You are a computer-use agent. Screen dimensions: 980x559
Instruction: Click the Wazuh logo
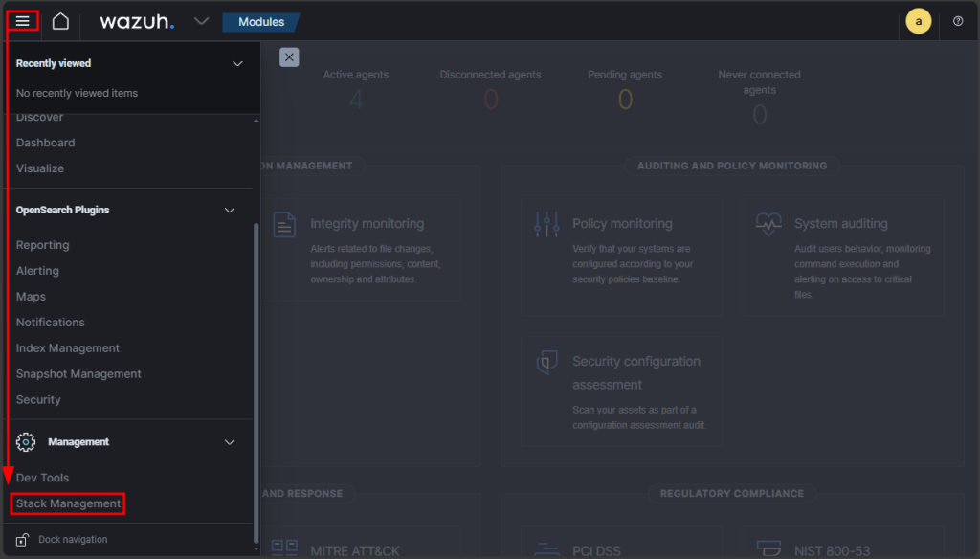137,21
